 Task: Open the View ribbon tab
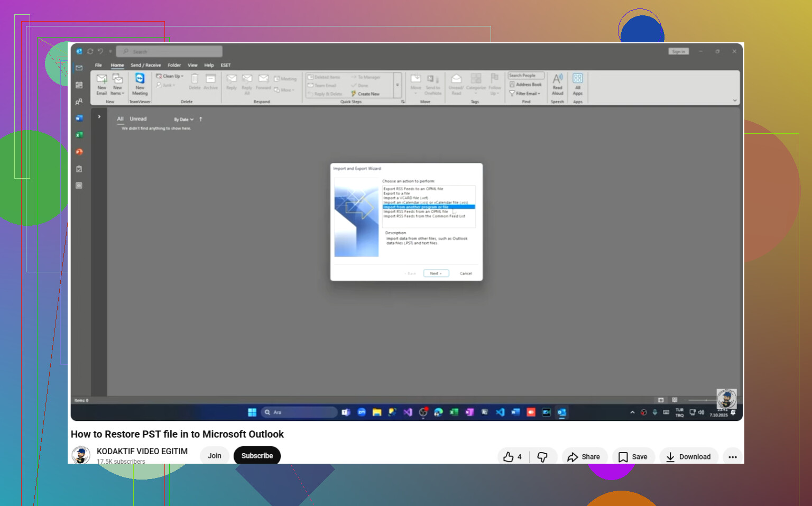coord(192,65)
